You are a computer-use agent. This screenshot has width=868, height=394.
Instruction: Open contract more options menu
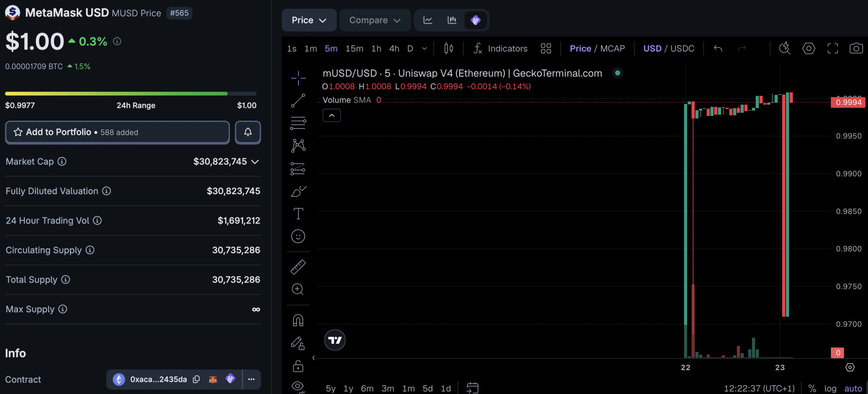pos(251,379)
